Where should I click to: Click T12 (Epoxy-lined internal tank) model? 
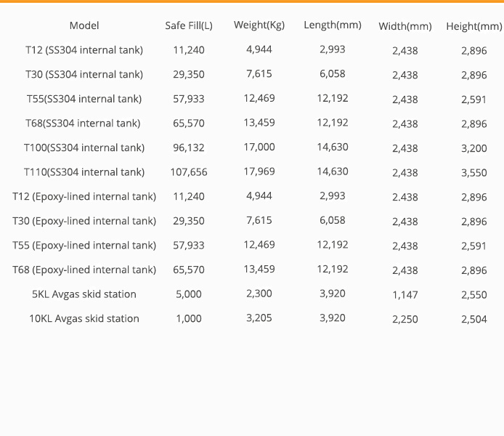(84, 197)
